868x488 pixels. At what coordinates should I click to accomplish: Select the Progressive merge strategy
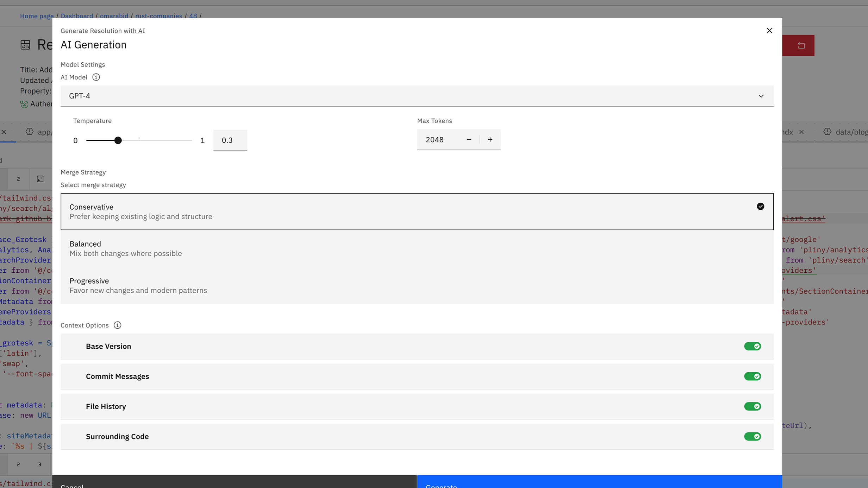tap(417, 285)
